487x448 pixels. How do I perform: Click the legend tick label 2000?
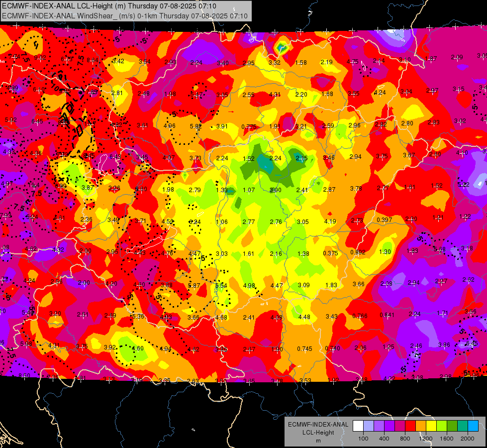468,439
